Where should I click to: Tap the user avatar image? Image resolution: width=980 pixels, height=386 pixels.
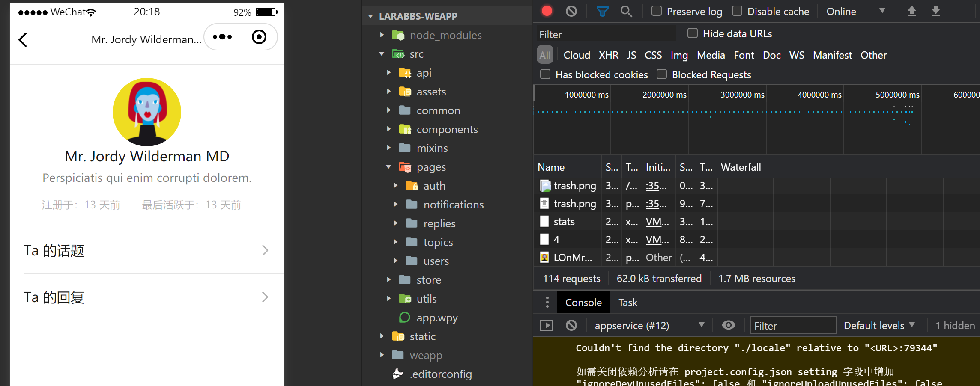coord(147,112)
